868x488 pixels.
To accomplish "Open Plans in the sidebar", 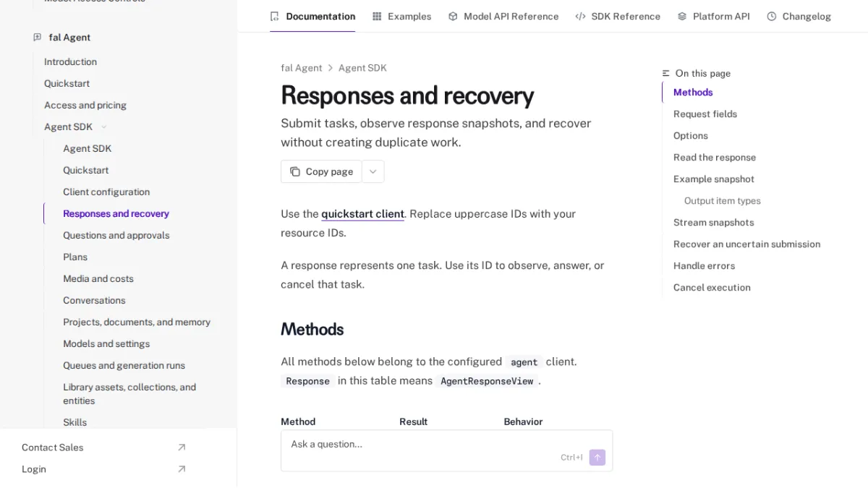I will pyautogui.click(x=75, y=257).
